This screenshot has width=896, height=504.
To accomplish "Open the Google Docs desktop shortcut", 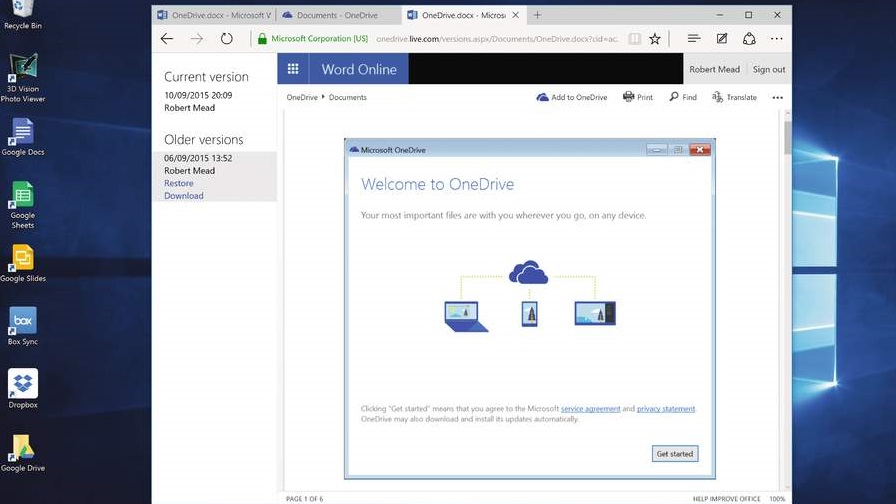I will click(23, 137).
